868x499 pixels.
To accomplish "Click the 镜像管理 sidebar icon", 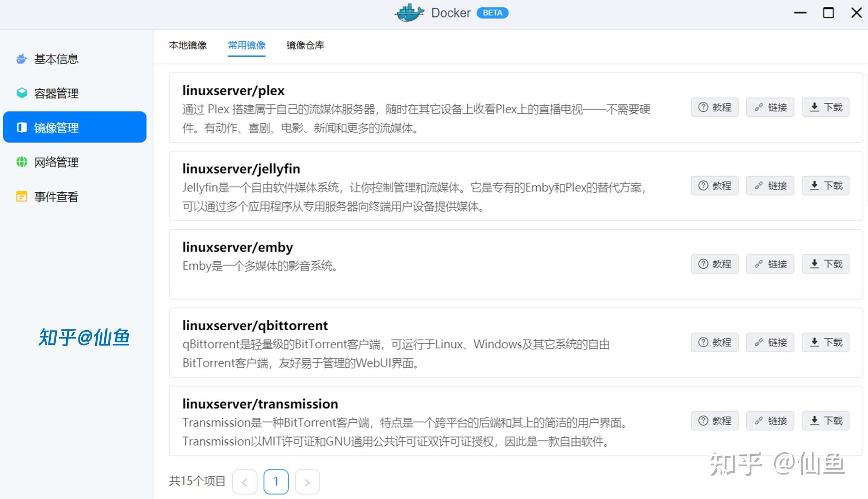I will coord(21,127).
